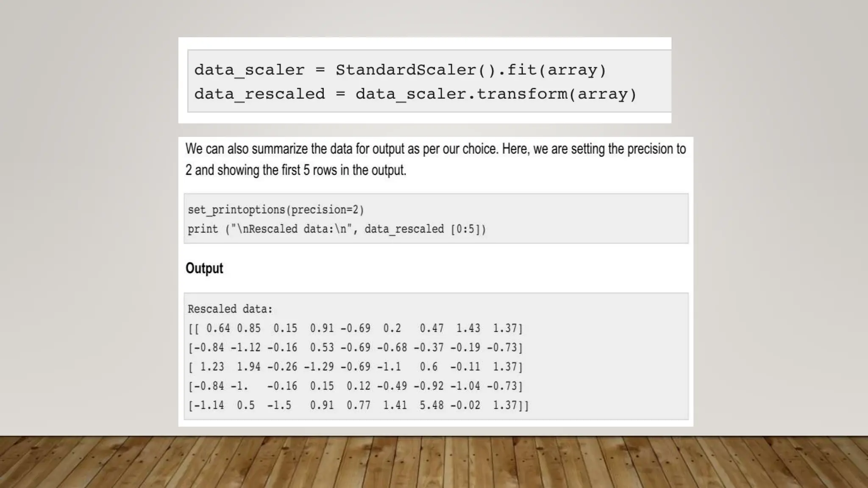Screen dimensions: 868x488
Task: Click the wooden floor strip at bottom
Action: [434, 462]
